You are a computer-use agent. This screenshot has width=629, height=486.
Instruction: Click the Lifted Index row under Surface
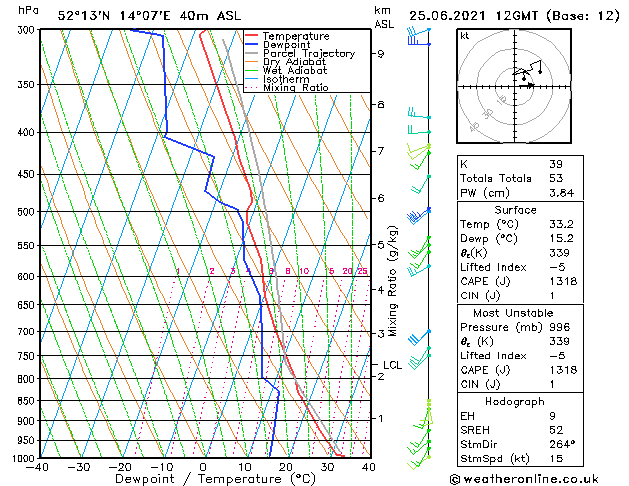click(520, 267)
